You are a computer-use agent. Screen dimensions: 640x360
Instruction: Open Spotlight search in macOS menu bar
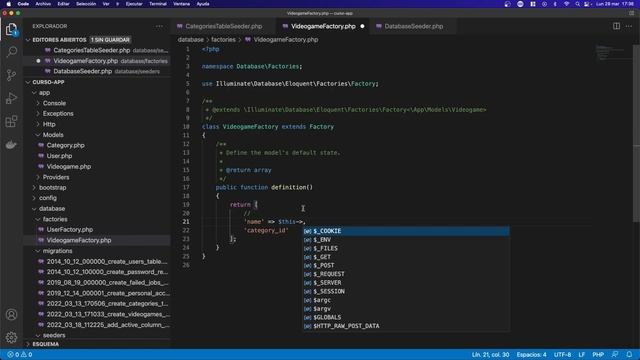pyautogui.click(x=578, y=4)
